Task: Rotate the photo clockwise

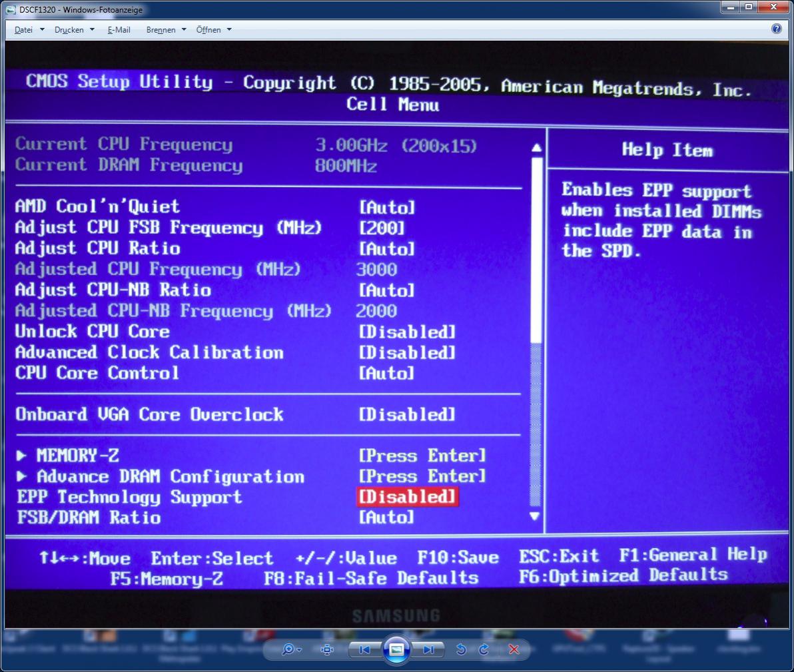Action: tap(484, 649)
